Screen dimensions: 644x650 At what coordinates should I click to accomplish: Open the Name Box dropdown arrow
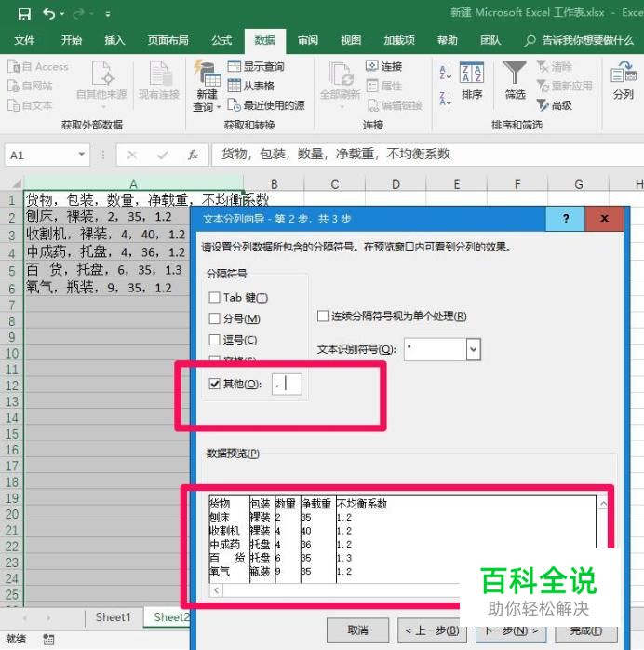click(82, 155)
